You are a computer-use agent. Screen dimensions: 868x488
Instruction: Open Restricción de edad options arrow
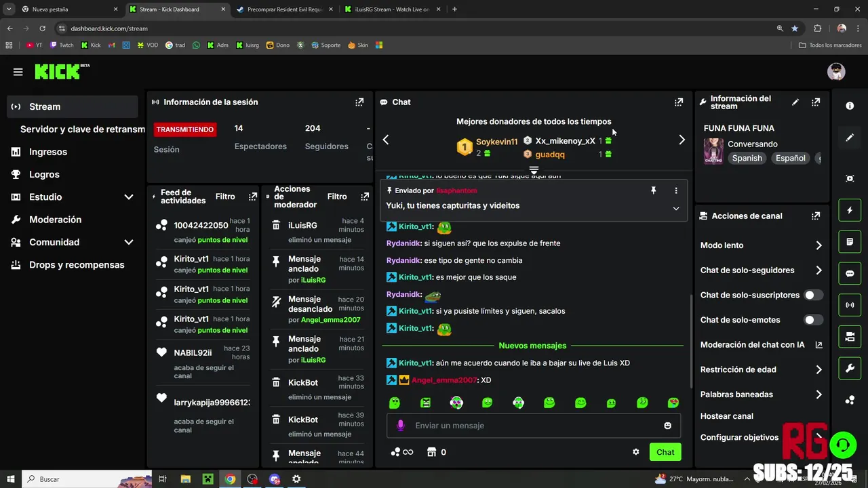pyautogui.click(x=818, y=369)
